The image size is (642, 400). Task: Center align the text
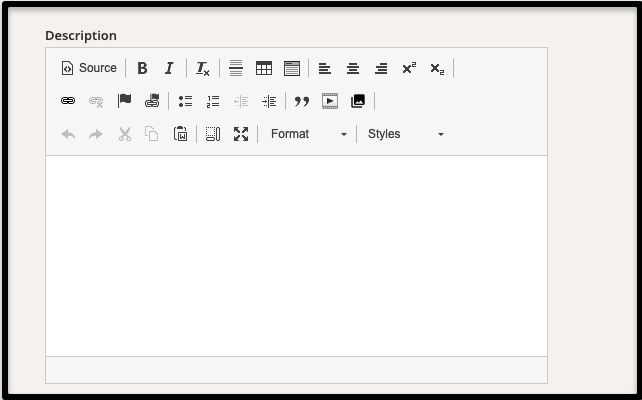click(353, 68)
